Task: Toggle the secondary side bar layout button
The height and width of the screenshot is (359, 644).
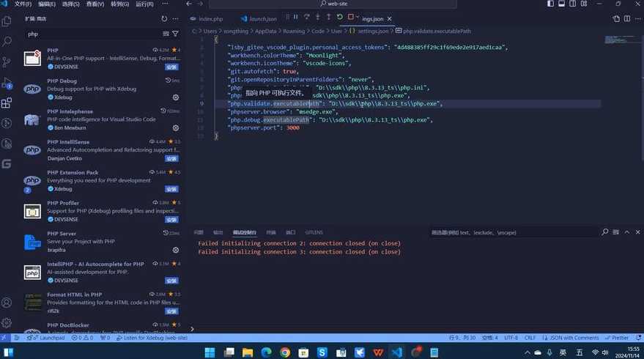Action: [x=572, y=4]
